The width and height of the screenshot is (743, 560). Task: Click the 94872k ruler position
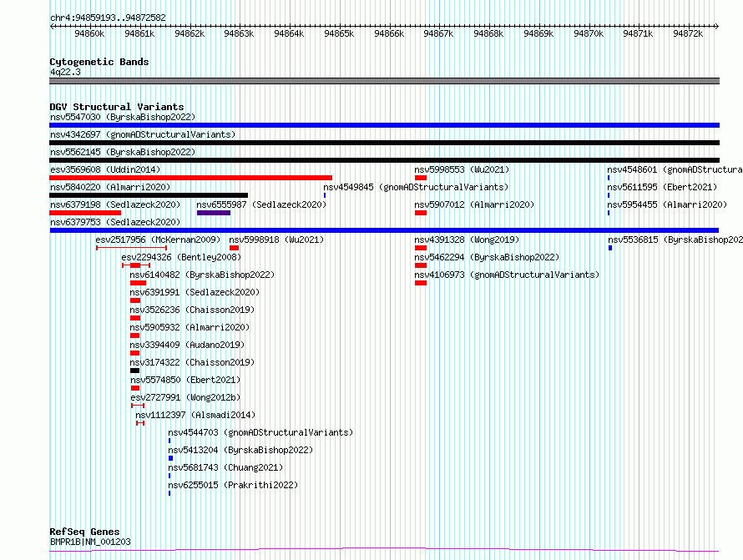coord(688,33)
